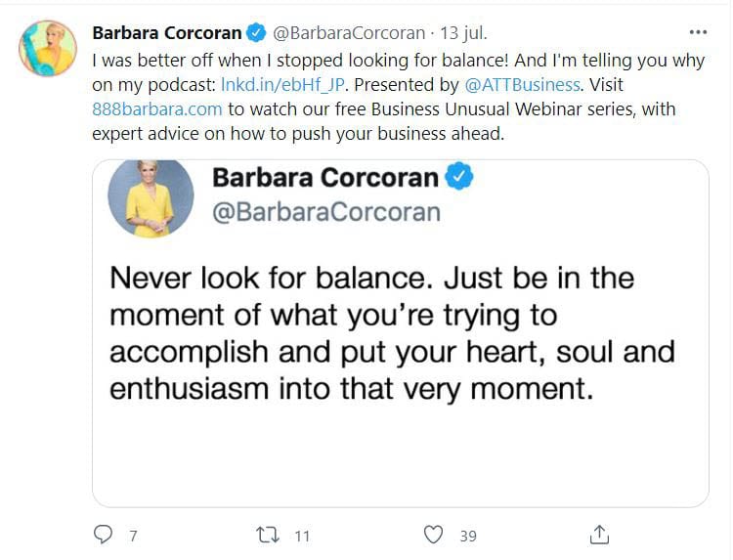Open the three-dot more options menu
This screenshot has width=733, height=560.
[x=698, y=31]
